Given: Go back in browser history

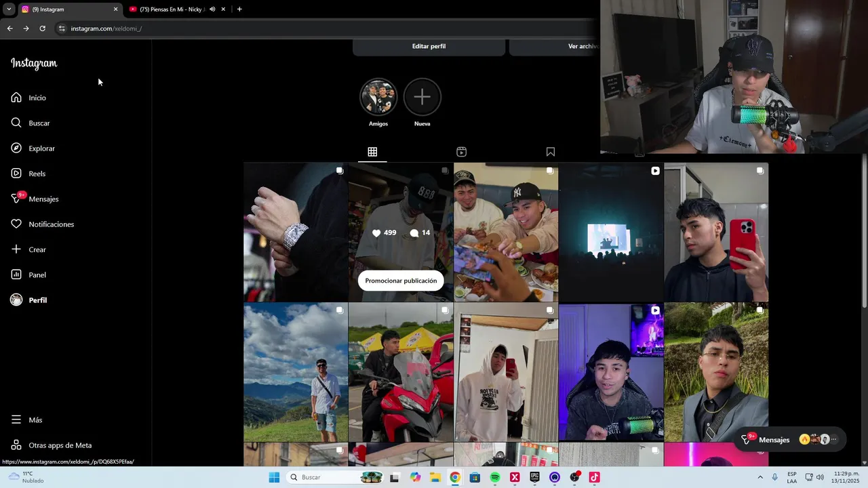Looking at the screenshot, I should (9, 28).
